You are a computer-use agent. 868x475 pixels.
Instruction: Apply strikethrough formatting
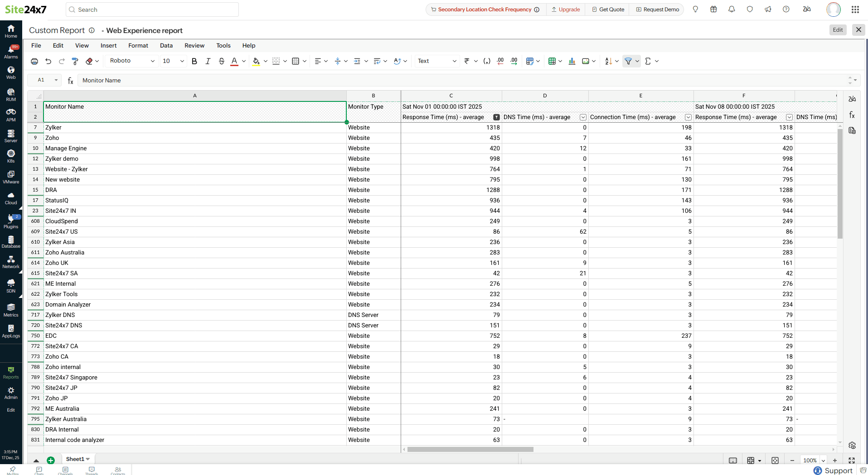[221, 61]
